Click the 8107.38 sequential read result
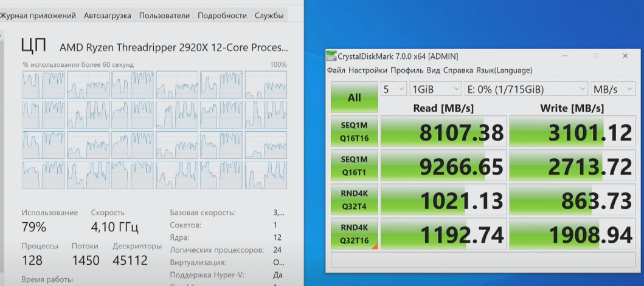 [443, 132]
